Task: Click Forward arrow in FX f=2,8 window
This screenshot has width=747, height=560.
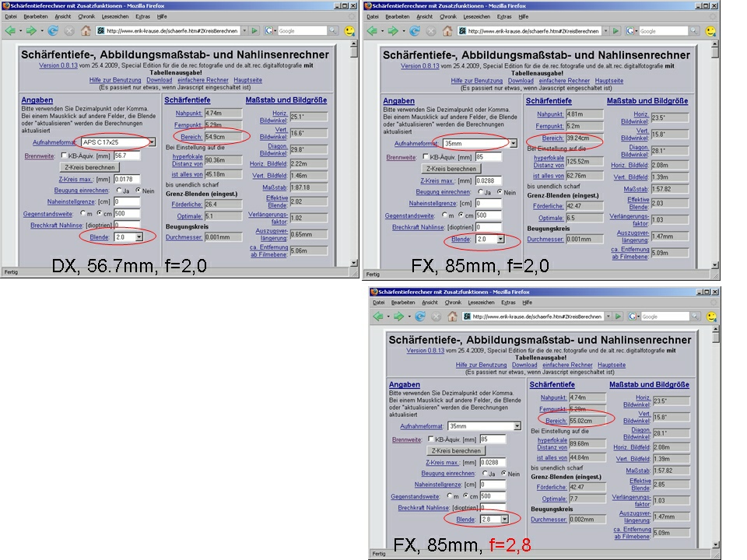Action: (398, 317)
